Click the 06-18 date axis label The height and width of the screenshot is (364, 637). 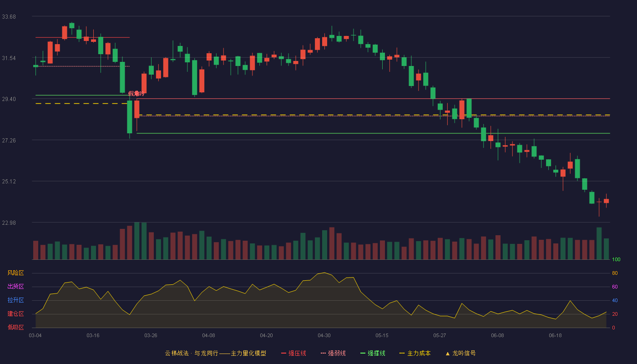[x=555, y=335]
